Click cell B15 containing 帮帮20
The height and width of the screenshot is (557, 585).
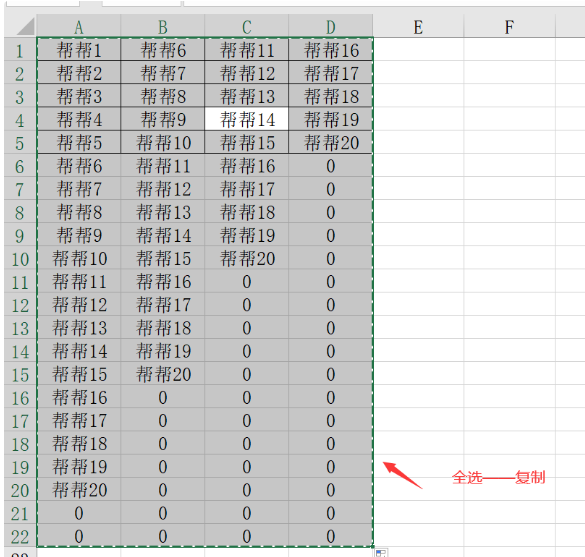pyautogui.click(x=163, y=374)
